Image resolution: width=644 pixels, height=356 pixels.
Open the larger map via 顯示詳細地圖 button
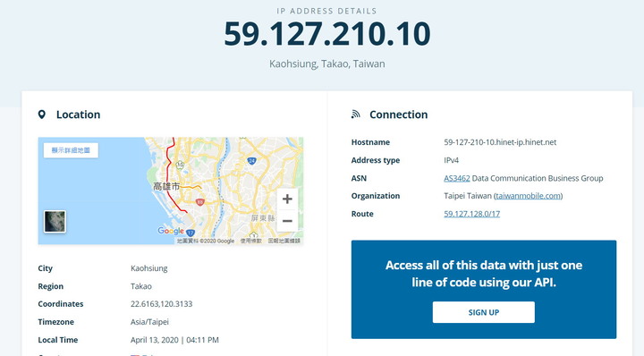(71, 150)
